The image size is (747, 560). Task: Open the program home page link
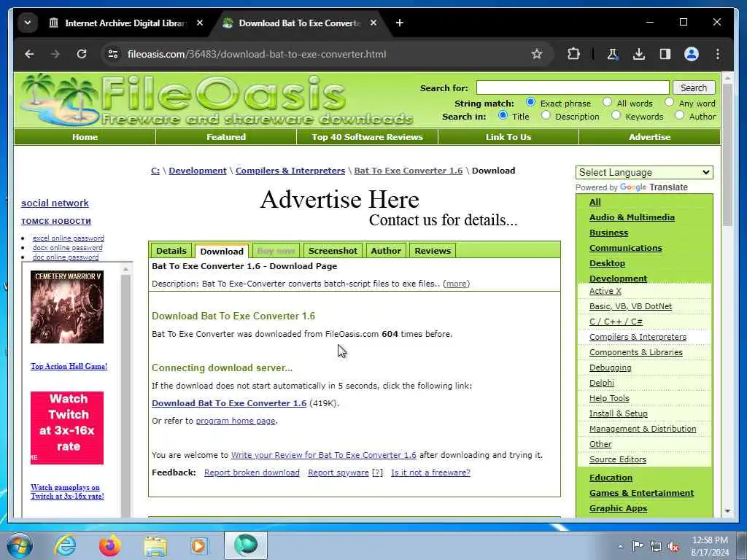click(x=236, y=421)
